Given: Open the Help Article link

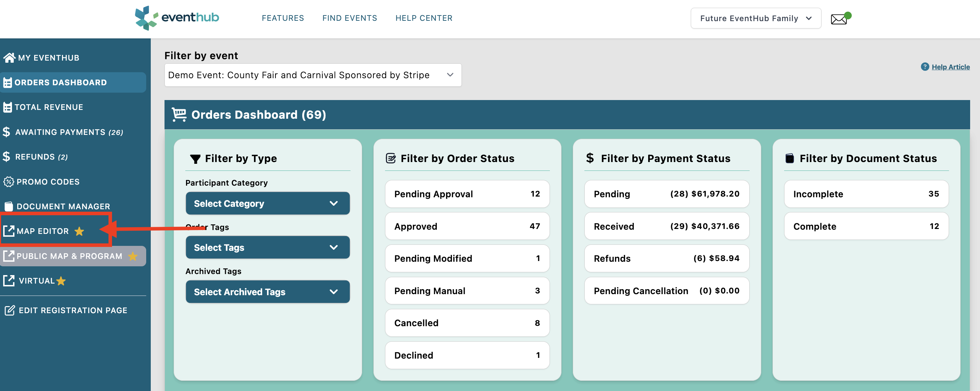Looking at the screenshot, I should (x=950, y=67).
